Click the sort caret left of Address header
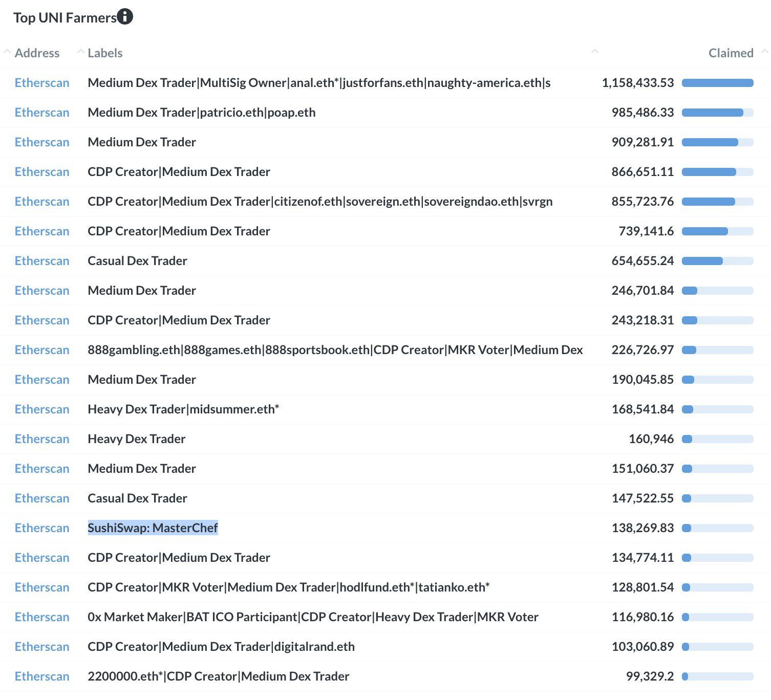 coord(7,52)
